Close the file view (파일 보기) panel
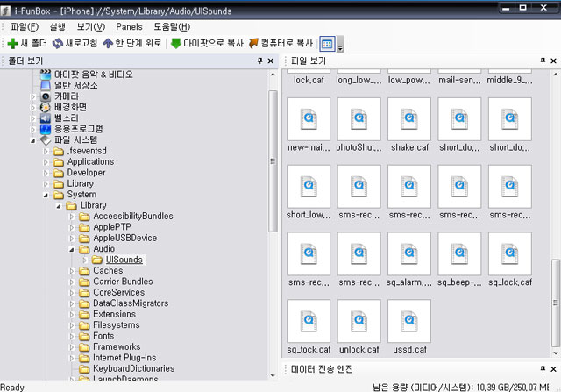The image size is (561, 392). (553, 61)
